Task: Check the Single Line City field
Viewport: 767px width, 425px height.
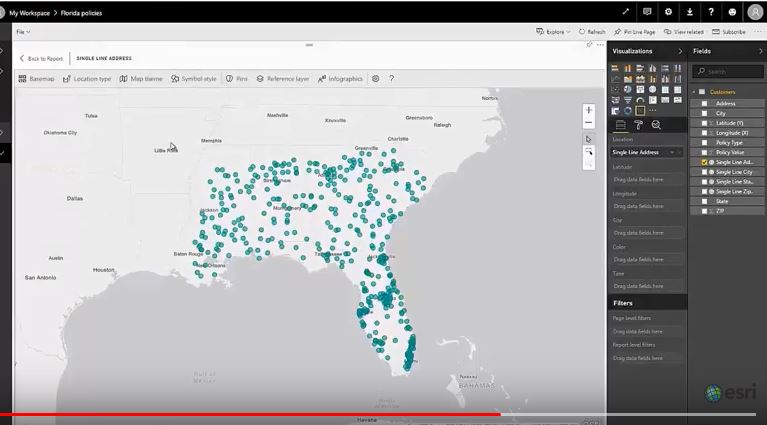Action: 704,172
